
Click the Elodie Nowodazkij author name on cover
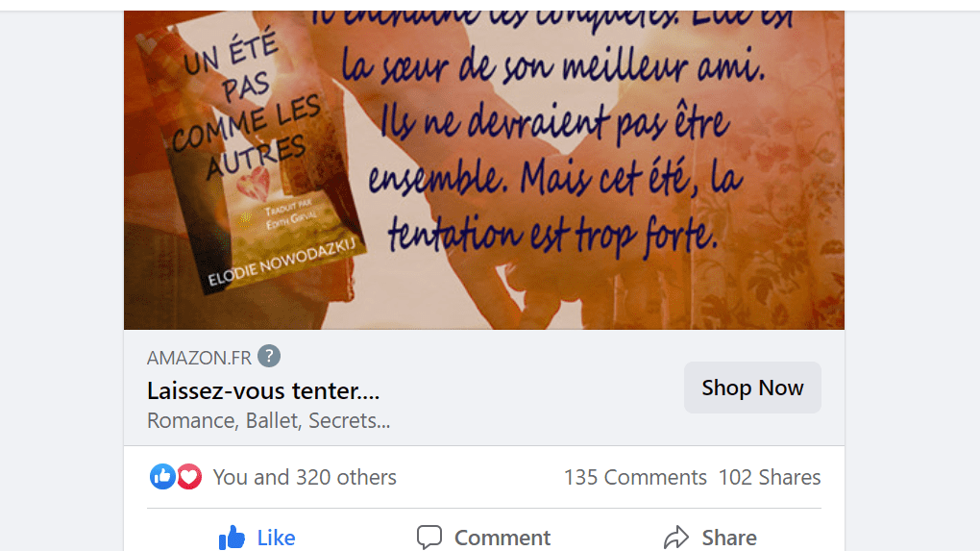[x=282, y=261]
